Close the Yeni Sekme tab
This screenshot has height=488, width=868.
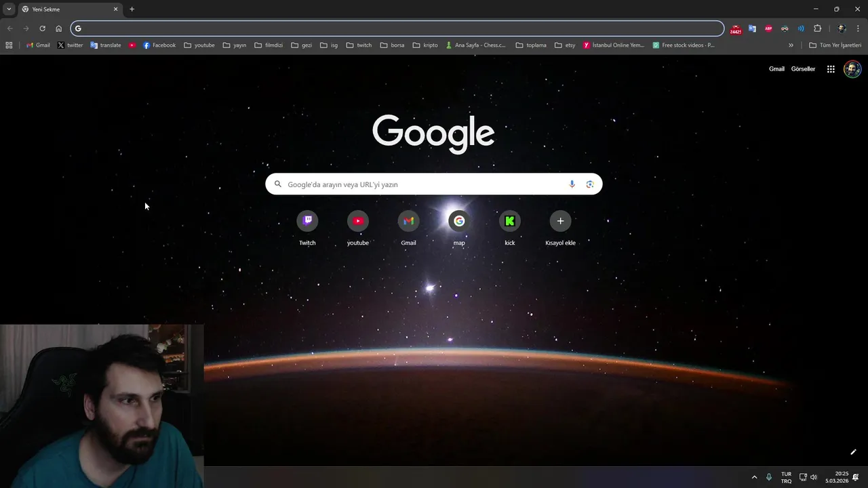(115, 9)
